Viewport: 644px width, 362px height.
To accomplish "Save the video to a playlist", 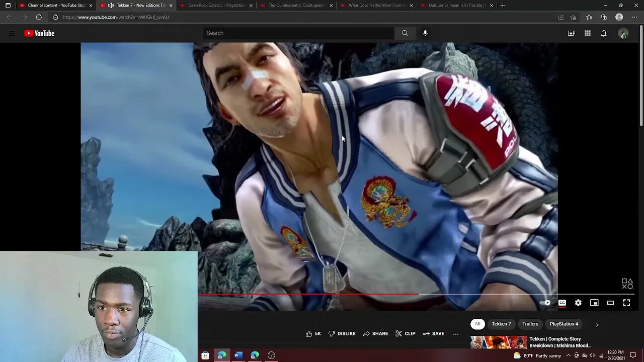I will coord(433,334).
